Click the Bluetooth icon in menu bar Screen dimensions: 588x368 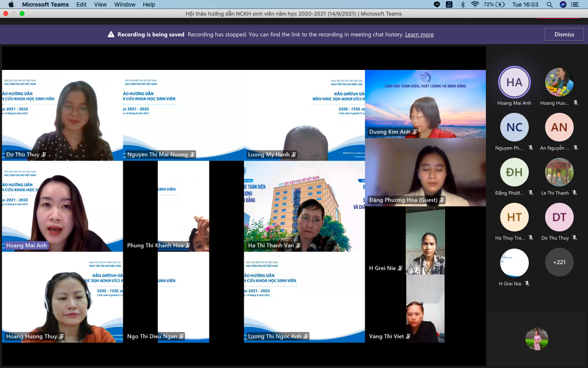pyautogui.click(x=463, y=4)
